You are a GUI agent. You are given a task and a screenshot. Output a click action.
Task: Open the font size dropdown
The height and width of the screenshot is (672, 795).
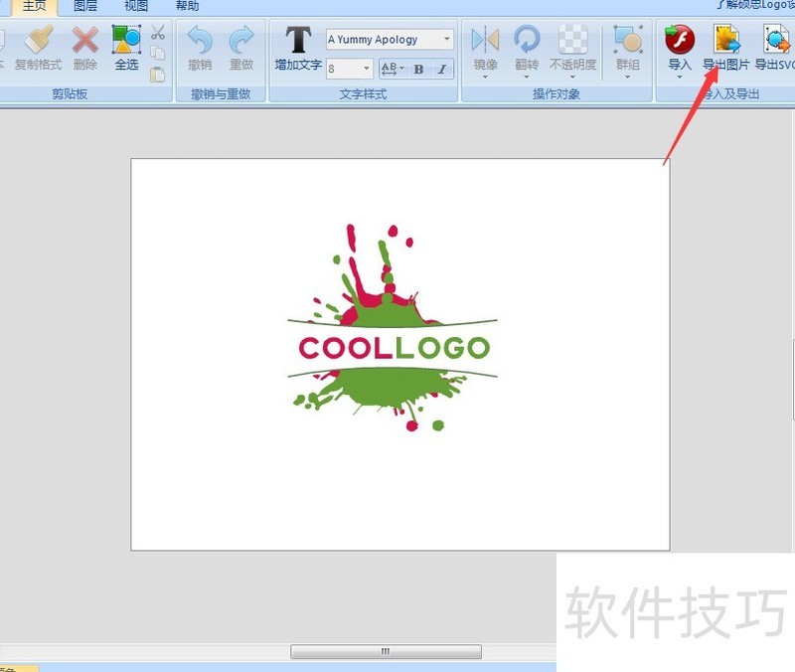(x=367, y=70)
